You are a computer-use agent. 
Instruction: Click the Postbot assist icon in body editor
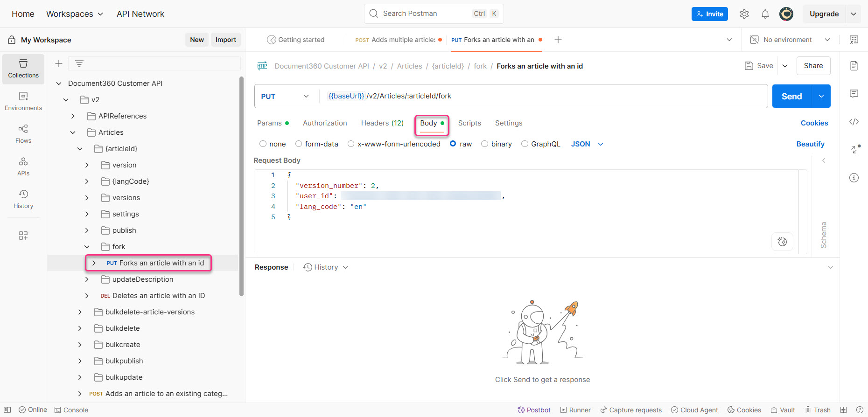tap(783, 242)
